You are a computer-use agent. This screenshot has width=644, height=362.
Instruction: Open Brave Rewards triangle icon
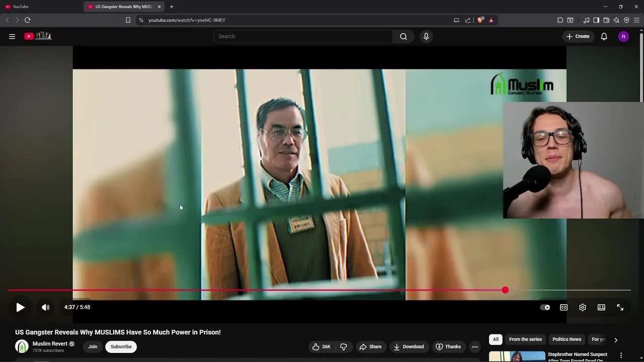(491, 20)
